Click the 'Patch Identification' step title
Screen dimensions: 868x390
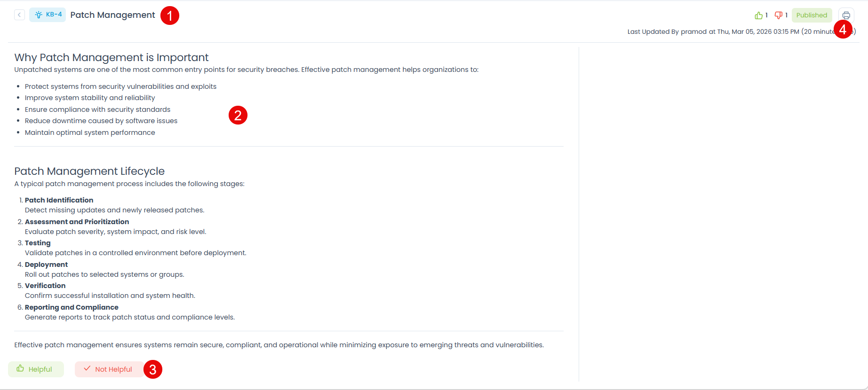(59, 200)
